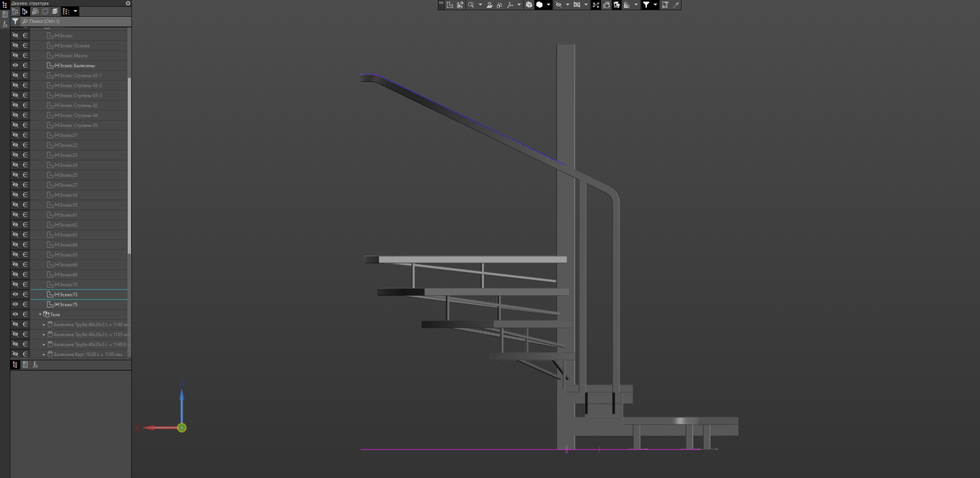Switch to bottom tree structure tab
The image size is (980, 478).
15,365
